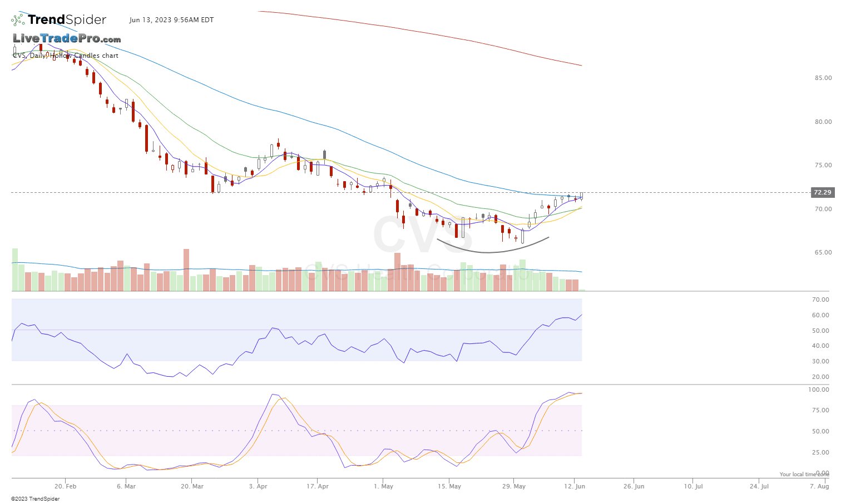The height and width of the screenshot is (504, 846).
Task: Click the TrendSpider spider logo
Action: pos(17,19)
